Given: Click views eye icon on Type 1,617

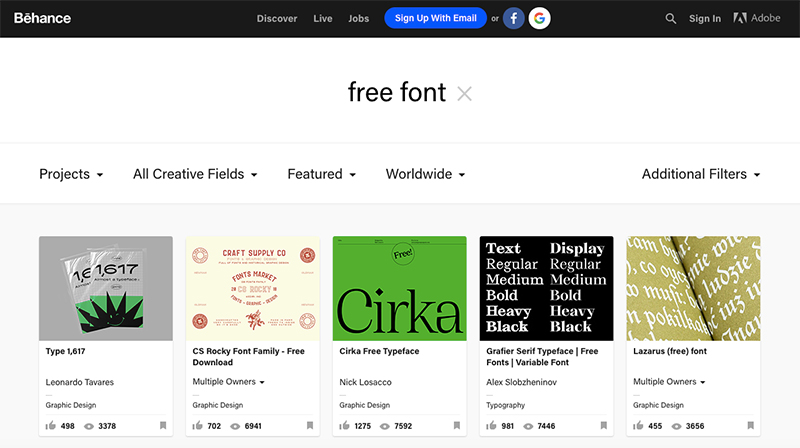Looking at the screenshot, I should 89,427.
